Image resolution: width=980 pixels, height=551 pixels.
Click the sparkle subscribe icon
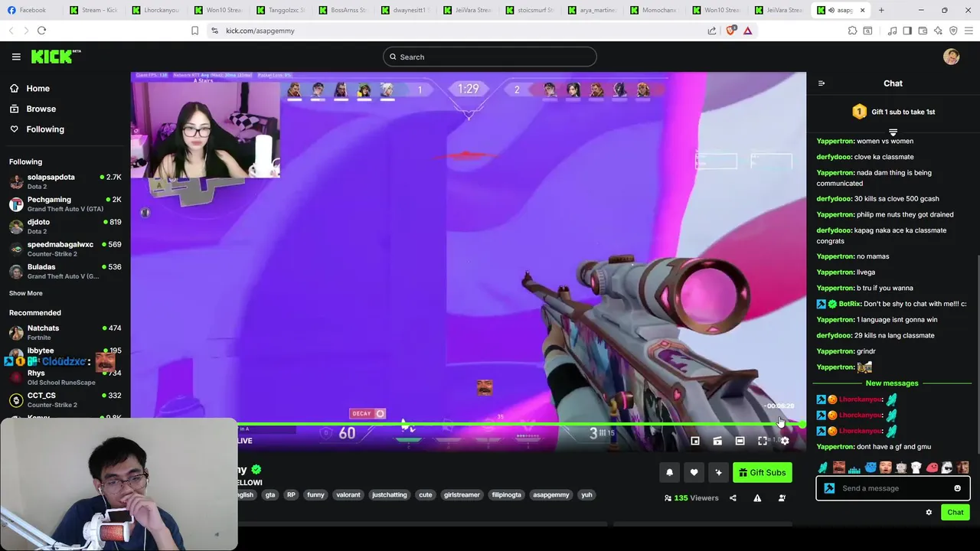click(718, 473)
